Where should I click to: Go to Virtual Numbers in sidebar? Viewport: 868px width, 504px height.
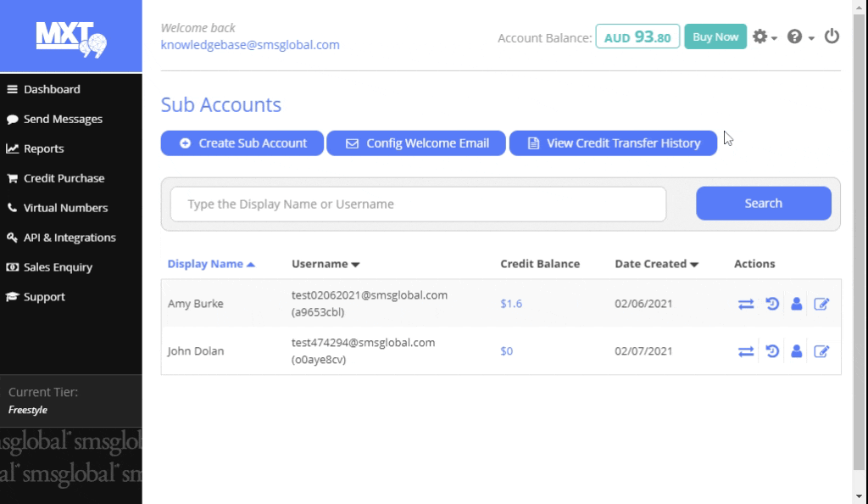[65, 208]
